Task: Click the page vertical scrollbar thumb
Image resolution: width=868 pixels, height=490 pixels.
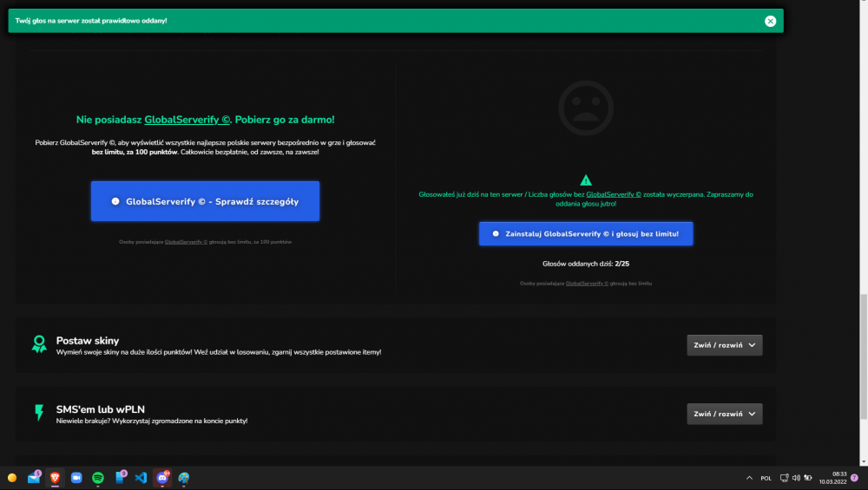Action: point(863,357)
